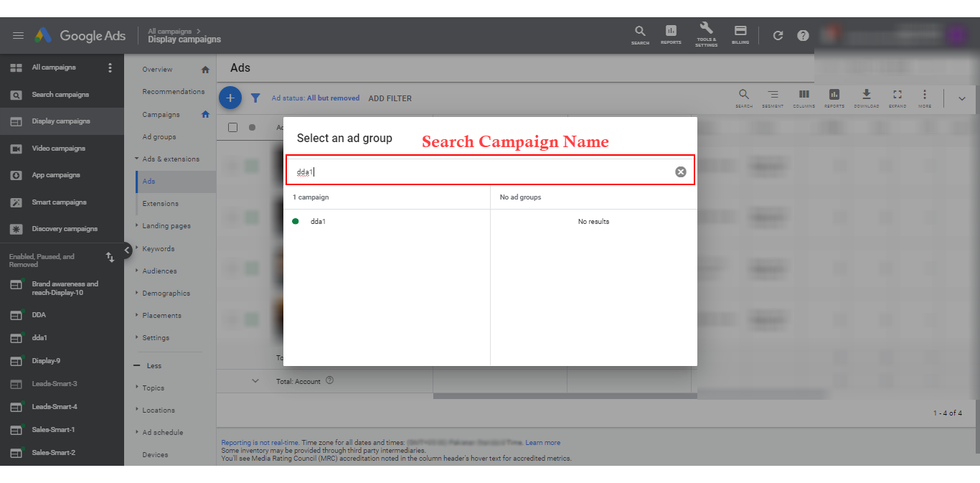980x483 pixels.
Task: Open the help question mark icon
Action: click(x=803, y=35)
